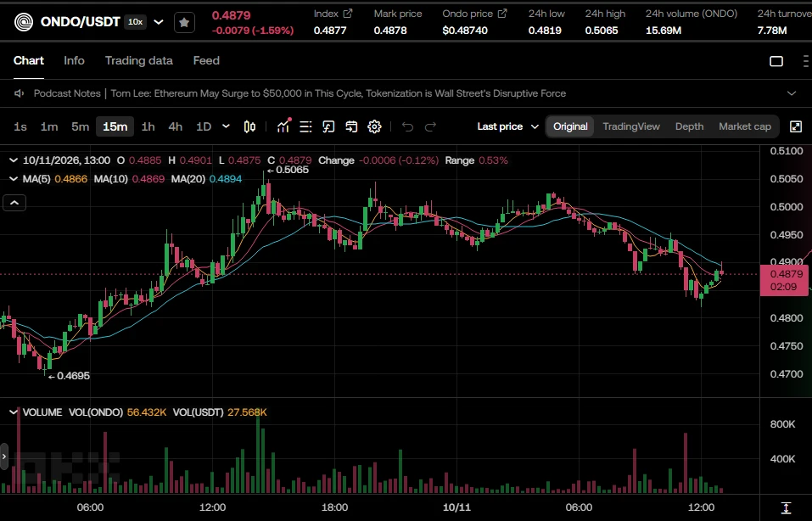The image size is (812, 521).
Task: Open the indicators chart icon
Action: pos(283,126)
